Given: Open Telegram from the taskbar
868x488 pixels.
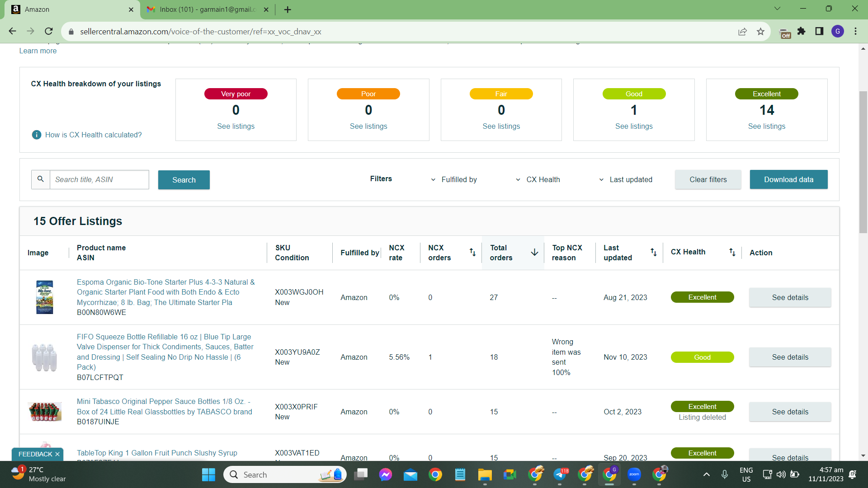Looking at the screenshot, I should click(560, 474).
